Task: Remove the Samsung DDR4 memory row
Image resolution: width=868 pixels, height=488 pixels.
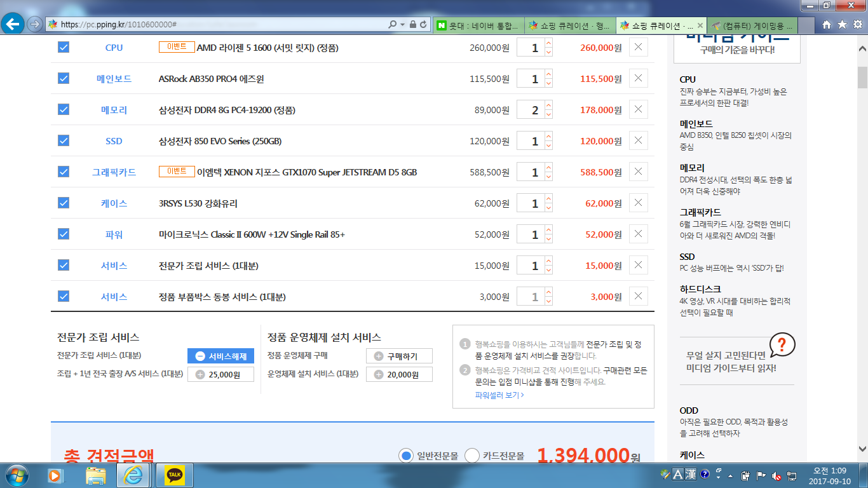Action: 639,109
